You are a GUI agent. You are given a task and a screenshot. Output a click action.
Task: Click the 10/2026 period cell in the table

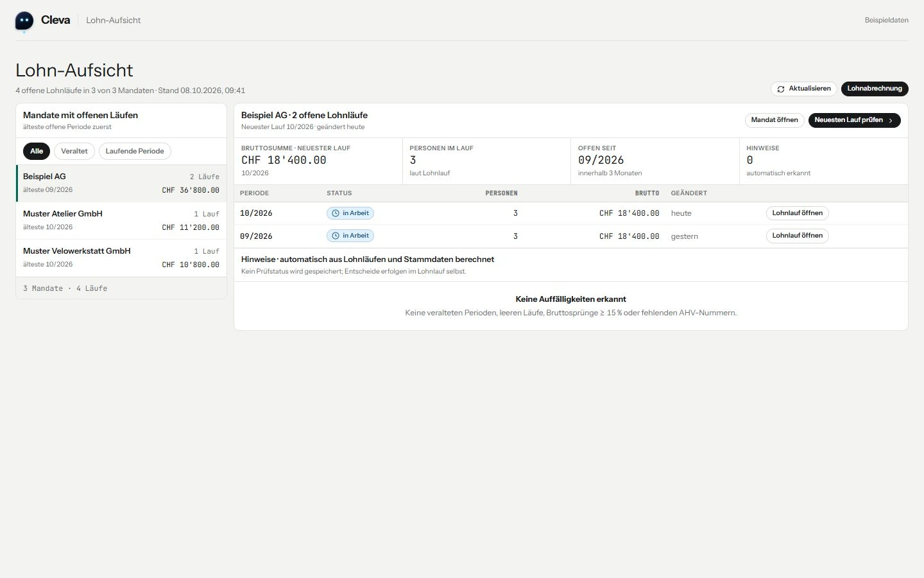point(256,213)
